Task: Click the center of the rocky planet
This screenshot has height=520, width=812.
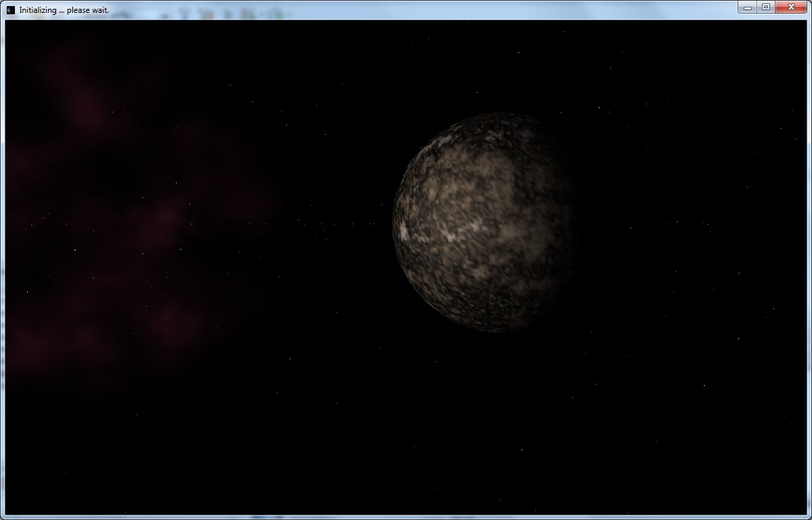Action: [x=486, y=222]
